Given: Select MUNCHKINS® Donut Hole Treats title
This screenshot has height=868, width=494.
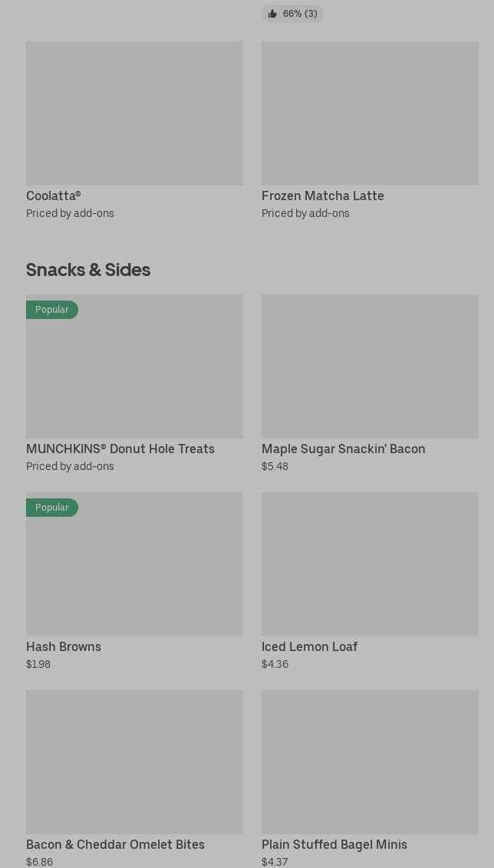Looking at the screenshot, I should (120, 449).
